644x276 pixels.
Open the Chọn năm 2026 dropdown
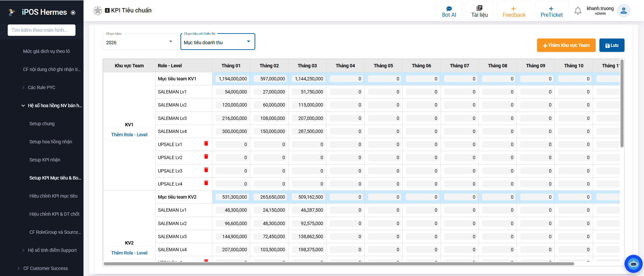140,42
